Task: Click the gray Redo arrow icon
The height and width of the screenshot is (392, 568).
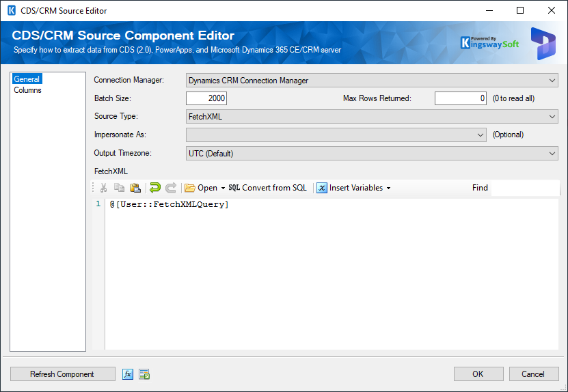Action: [171, 188]
